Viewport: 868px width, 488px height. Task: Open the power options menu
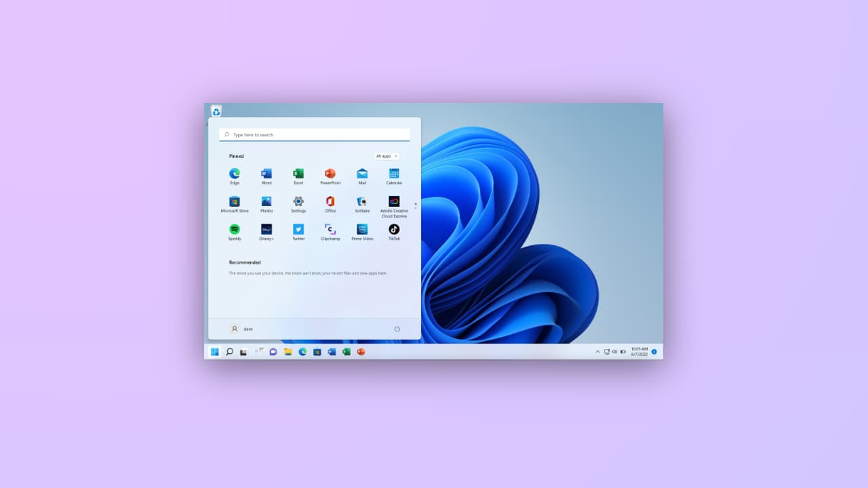pos(397,329)
